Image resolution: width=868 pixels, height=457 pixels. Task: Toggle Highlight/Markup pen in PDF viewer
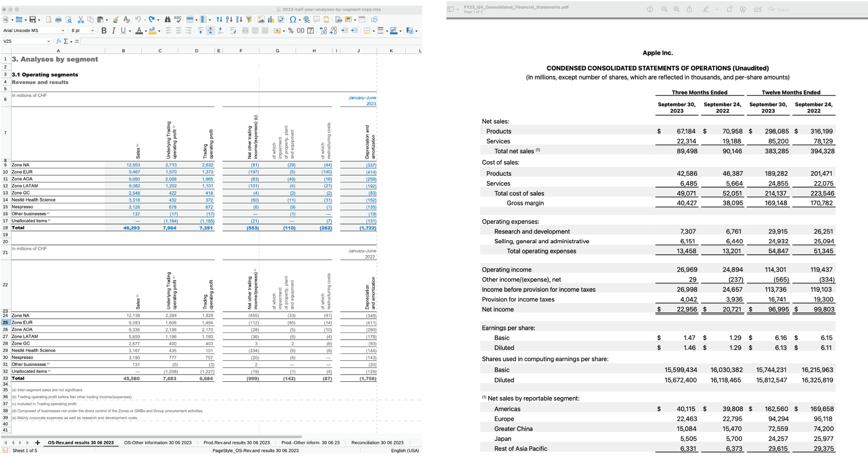[x=706, y=9]
